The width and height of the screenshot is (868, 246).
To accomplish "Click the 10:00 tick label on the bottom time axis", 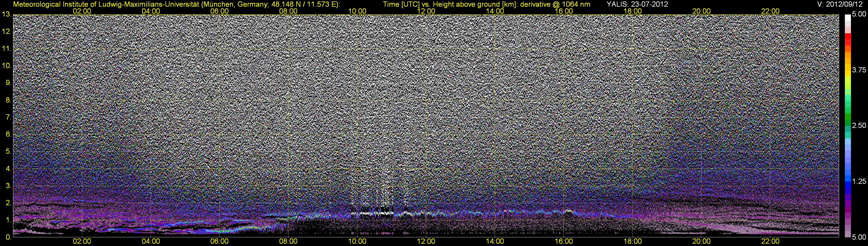I will pyautogui.click(x=357, y=242).
